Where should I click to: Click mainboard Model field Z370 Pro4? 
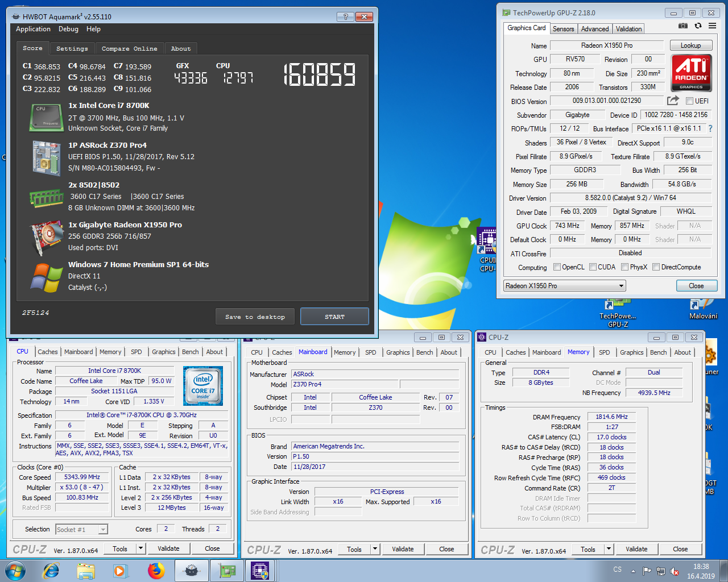pyautogui.click(x=345, y=384)
